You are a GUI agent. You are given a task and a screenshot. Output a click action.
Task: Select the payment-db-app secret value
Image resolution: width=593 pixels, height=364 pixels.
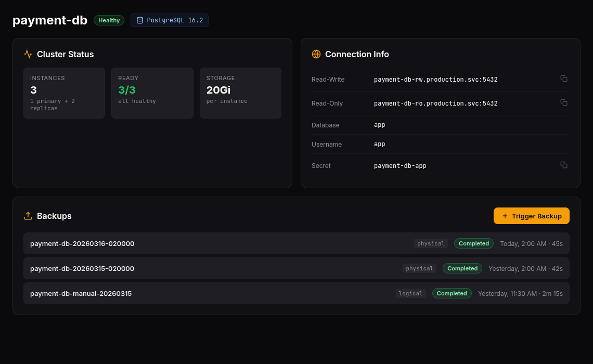400,165
